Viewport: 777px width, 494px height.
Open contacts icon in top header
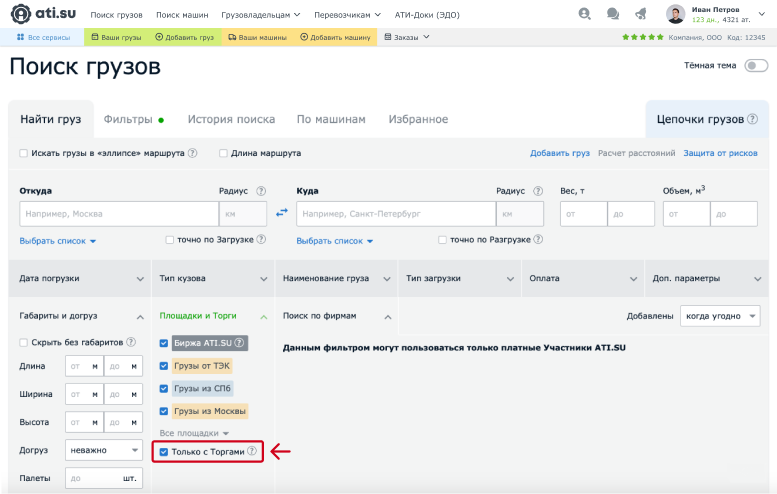584,15
